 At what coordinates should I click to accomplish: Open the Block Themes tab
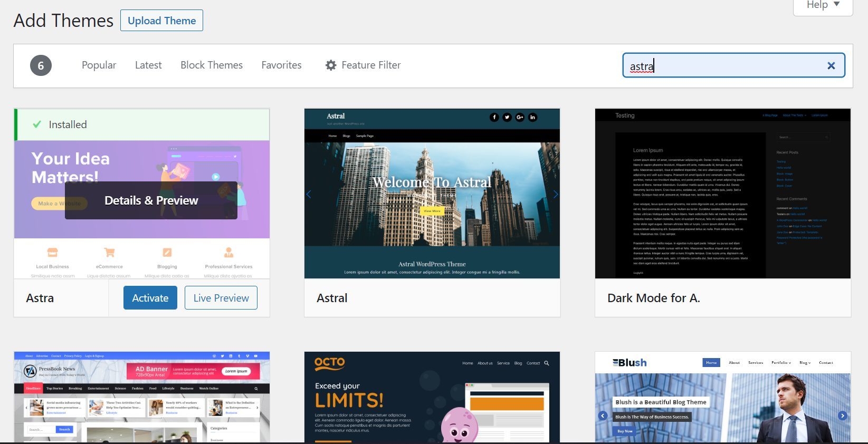coord(212,65)
